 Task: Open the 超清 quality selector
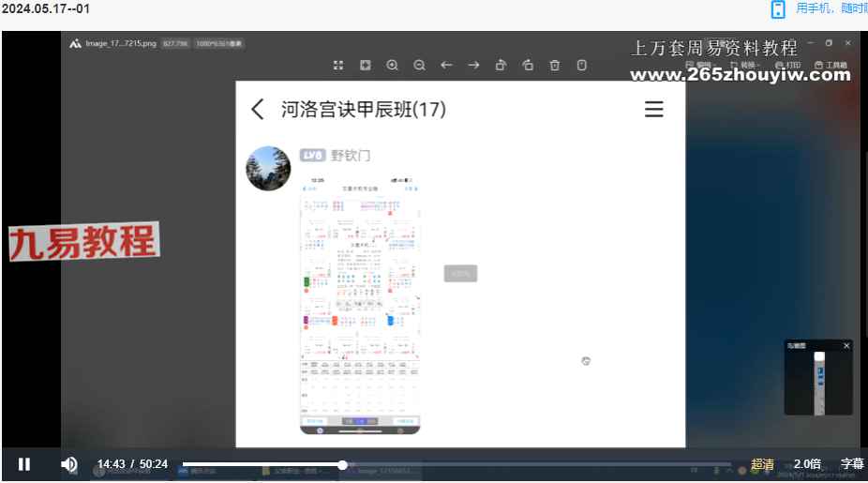762,464
